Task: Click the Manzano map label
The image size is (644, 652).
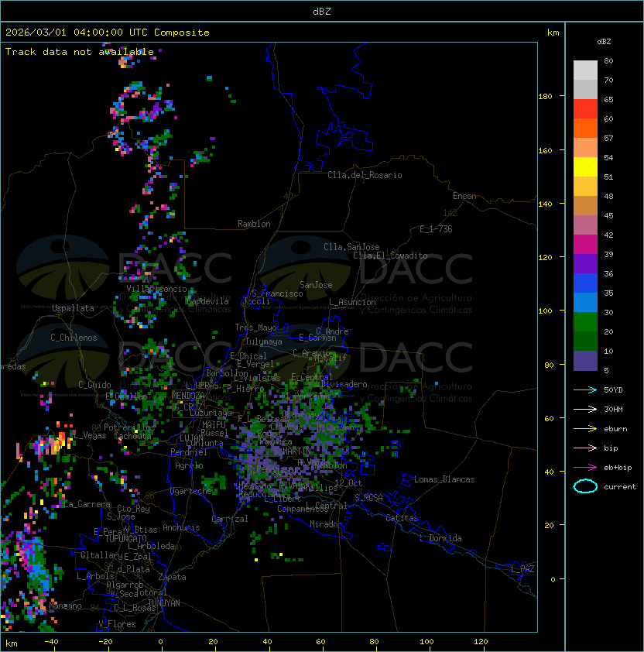Action: [x=65, y=606]
